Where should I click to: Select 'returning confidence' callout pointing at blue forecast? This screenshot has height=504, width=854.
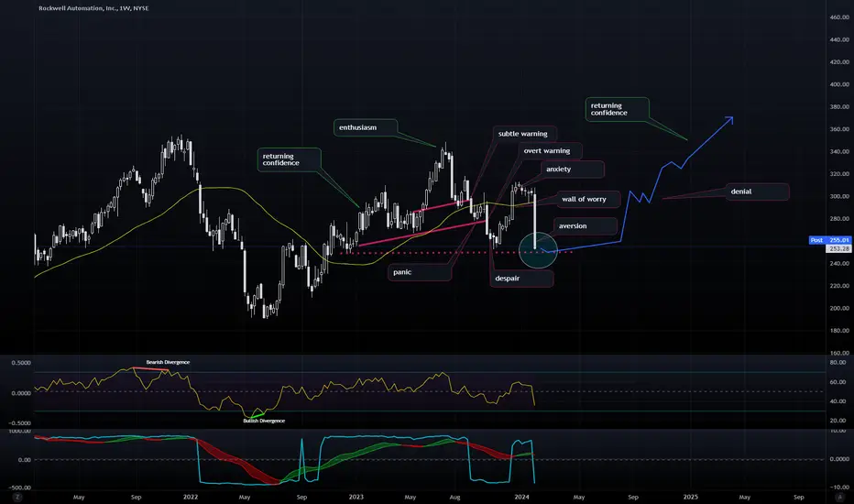617,109
